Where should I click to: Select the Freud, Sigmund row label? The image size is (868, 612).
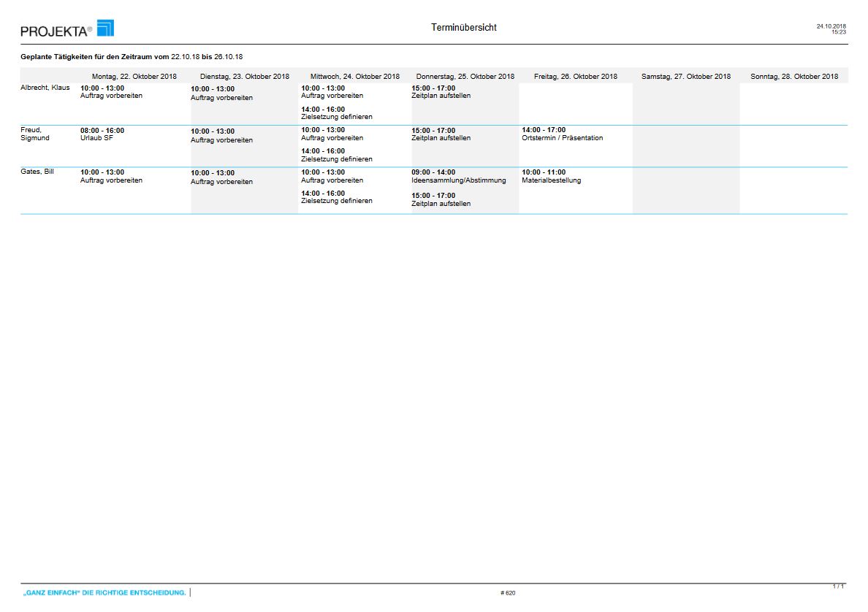click(34, 134)
